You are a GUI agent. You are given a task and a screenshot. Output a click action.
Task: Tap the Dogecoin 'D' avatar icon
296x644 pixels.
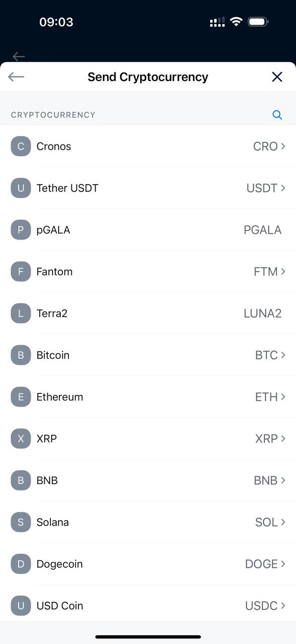(x=21, y=564)
